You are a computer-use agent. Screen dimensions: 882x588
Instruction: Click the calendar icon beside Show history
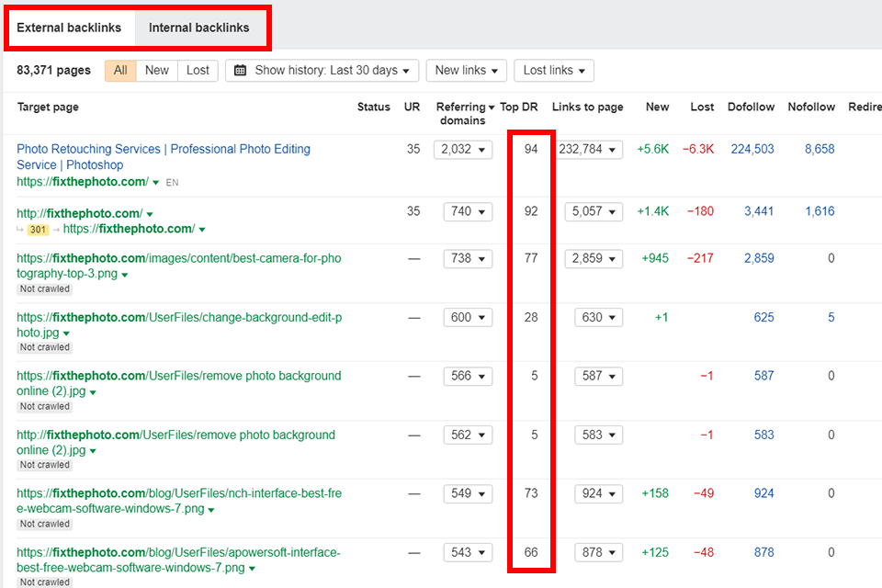pyautogui.click(x=242, y=71)
